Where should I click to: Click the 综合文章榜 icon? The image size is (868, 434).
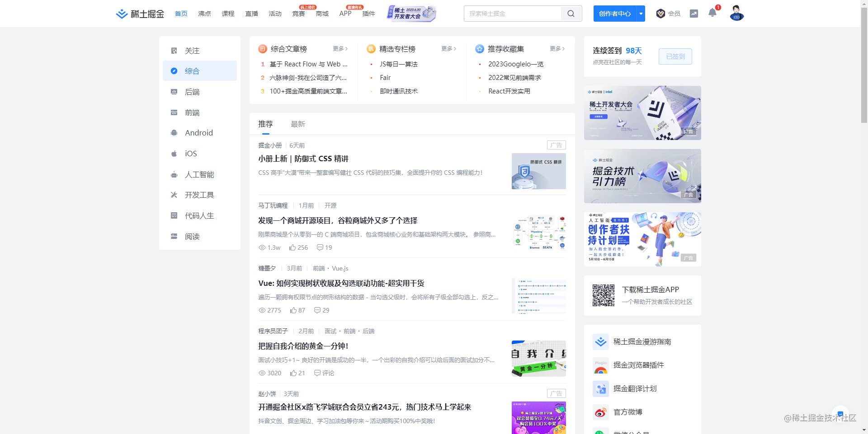pos(263,49)
